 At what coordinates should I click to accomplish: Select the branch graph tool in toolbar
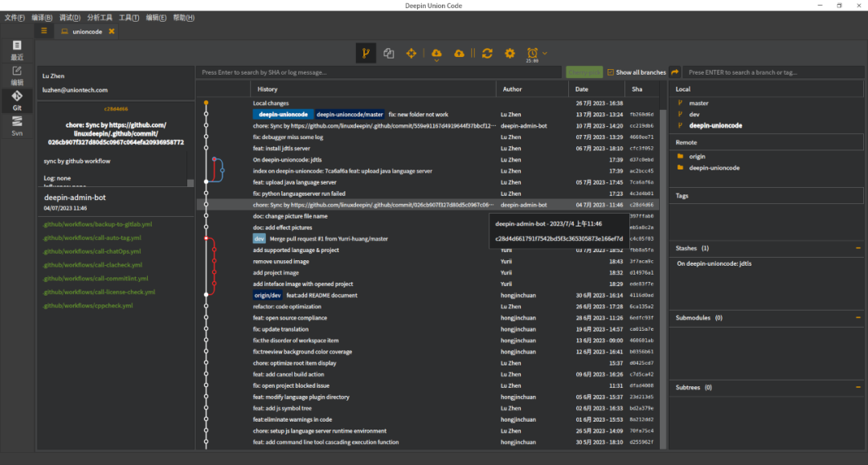click(x=366, y=53)
